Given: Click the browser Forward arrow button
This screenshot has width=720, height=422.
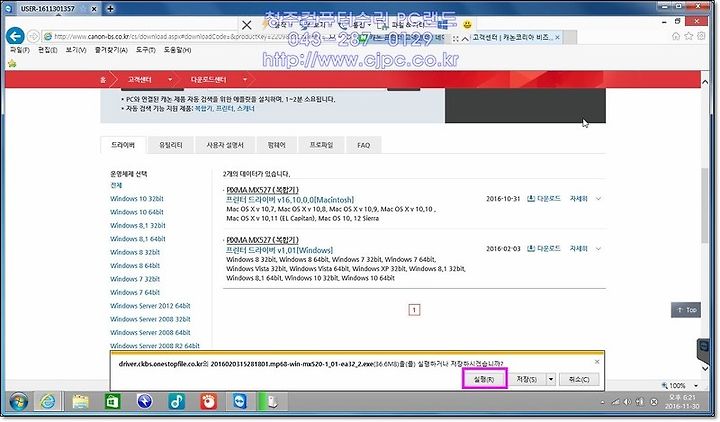Looking at the screenshot, I should pyautogui.click(x=34, y=36).
